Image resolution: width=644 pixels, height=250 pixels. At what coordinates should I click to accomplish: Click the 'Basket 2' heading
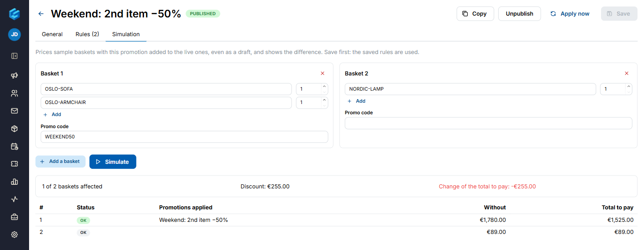pos(356,73)
